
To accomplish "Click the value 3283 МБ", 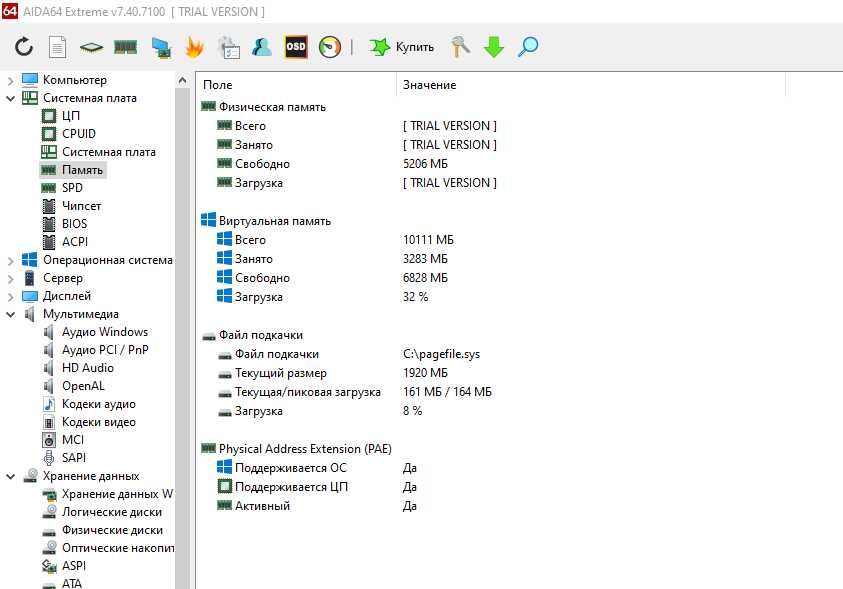I will [x=425, y=259].
